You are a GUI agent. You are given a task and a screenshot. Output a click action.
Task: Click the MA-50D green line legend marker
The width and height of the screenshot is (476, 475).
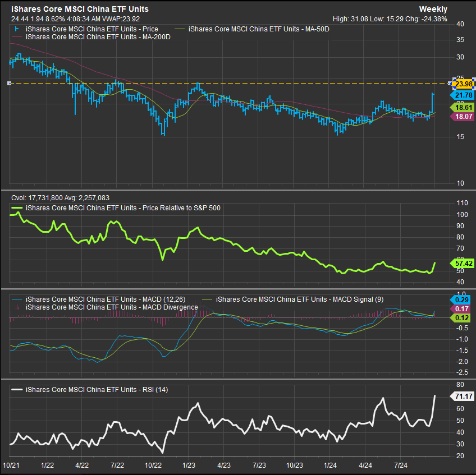coord(180,29)
